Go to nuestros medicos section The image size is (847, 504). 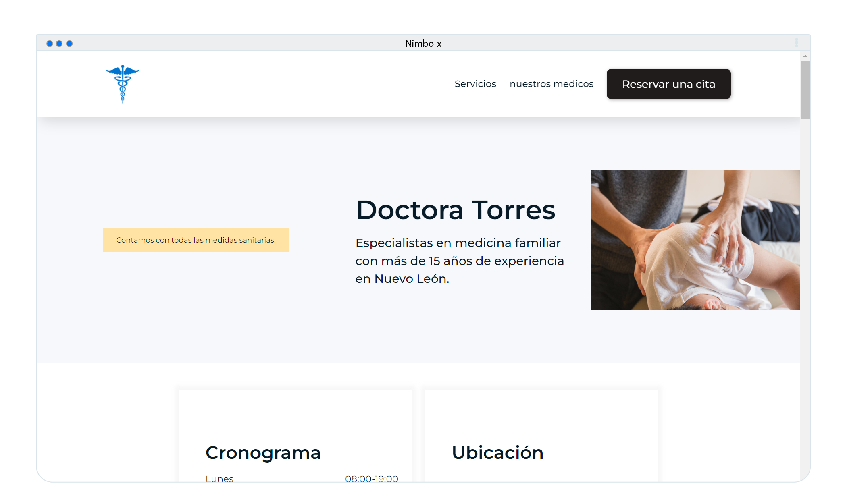click(551, 84)
